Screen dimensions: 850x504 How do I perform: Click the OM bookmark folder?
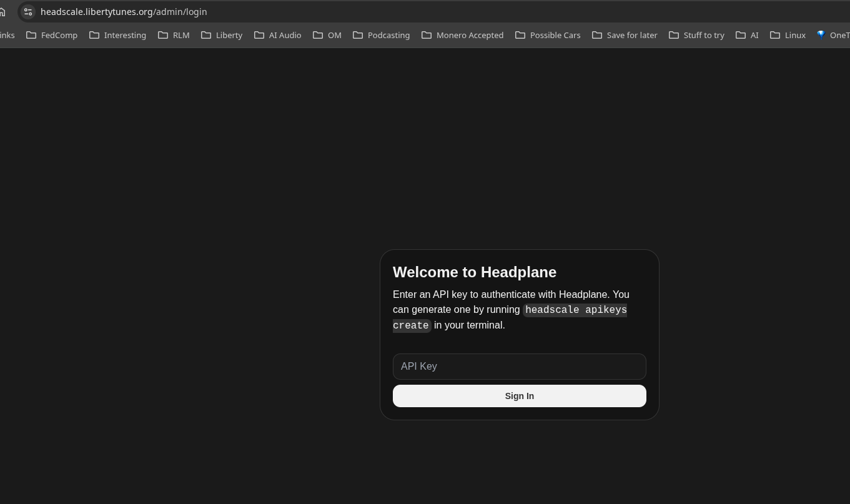tap(327, 35)
